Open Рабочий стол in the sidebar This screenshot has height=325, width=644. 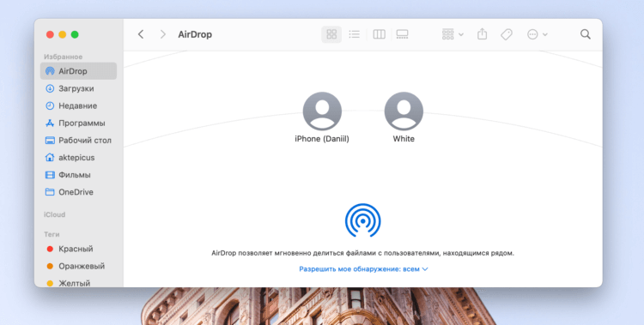(x=78, y=140)
